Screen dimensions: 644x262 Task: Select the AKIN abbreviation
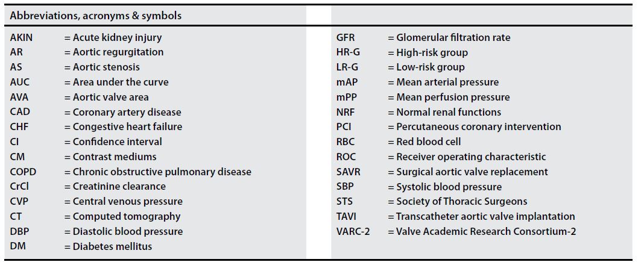point(22,37)
